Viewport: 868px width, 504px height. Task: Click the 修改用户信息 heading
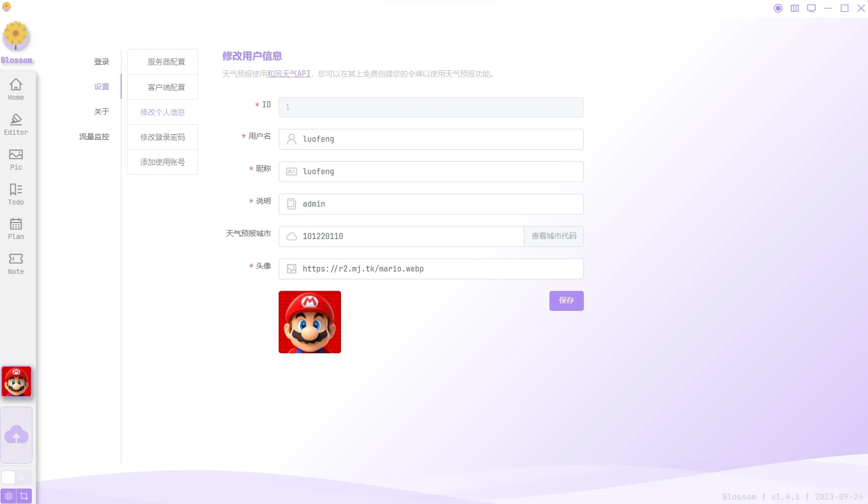click(252, 56)
